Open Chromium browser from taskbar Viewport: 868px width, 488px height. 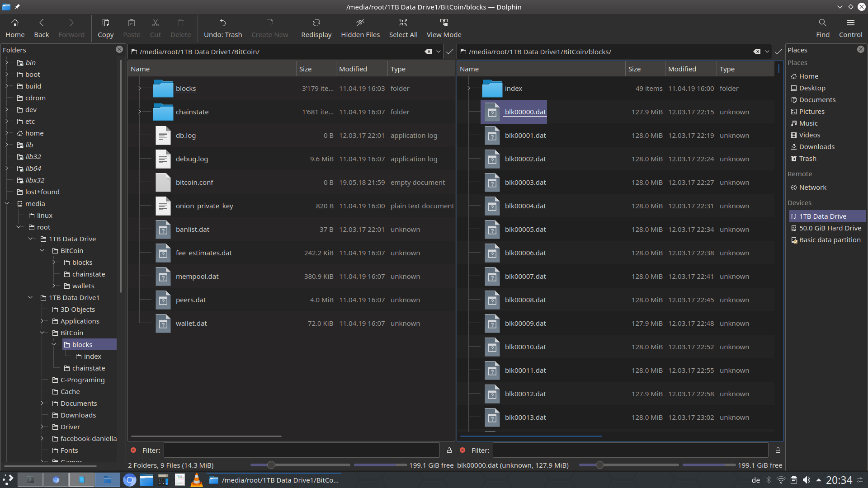[x=129, y=479]
